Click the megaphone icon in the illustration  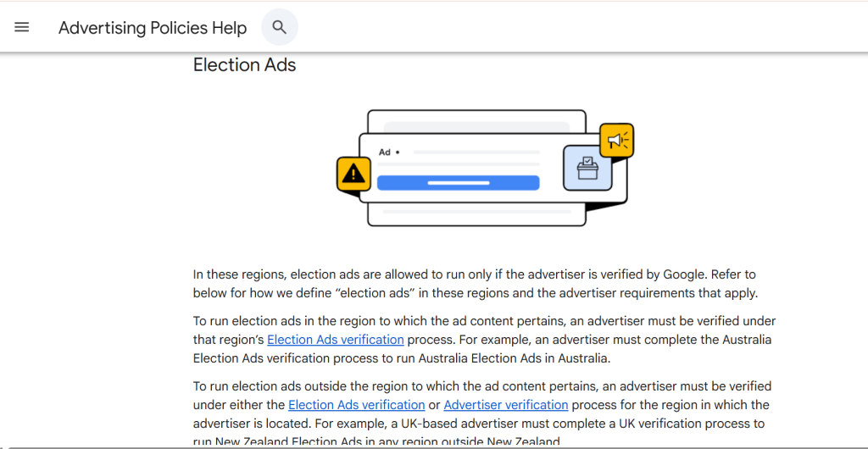[616, 141]
